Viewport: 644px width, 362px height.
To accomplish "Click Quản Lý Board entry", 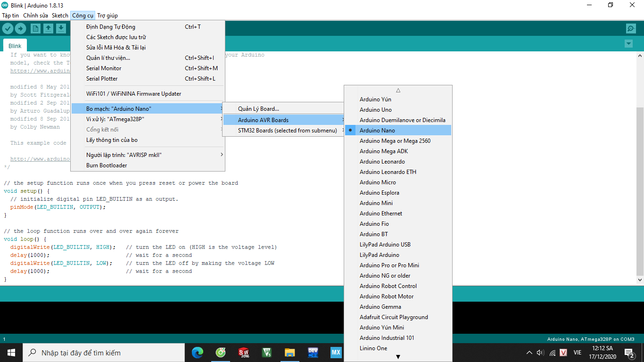I will [258, 109].
